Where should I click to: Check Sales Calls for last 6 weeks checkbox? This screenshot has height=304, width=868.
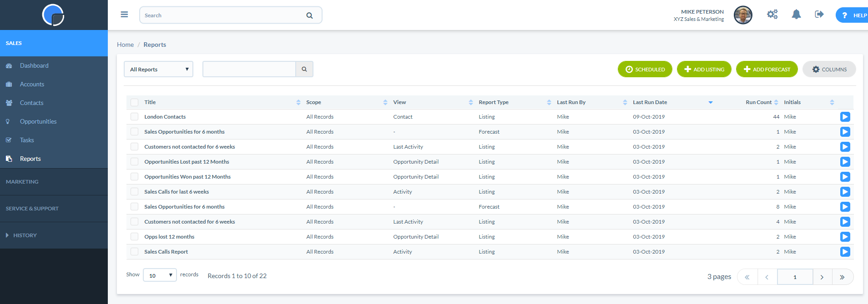pos(134,192)
